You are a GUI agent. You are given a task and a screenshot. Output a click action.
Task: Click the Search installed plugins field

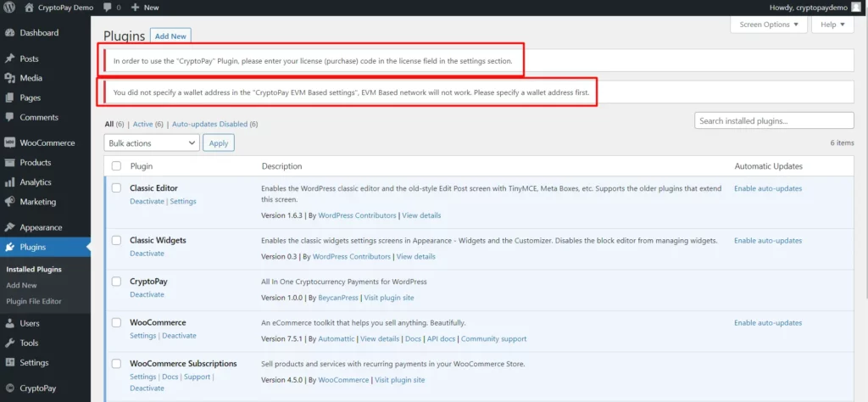tap(774, 120)
